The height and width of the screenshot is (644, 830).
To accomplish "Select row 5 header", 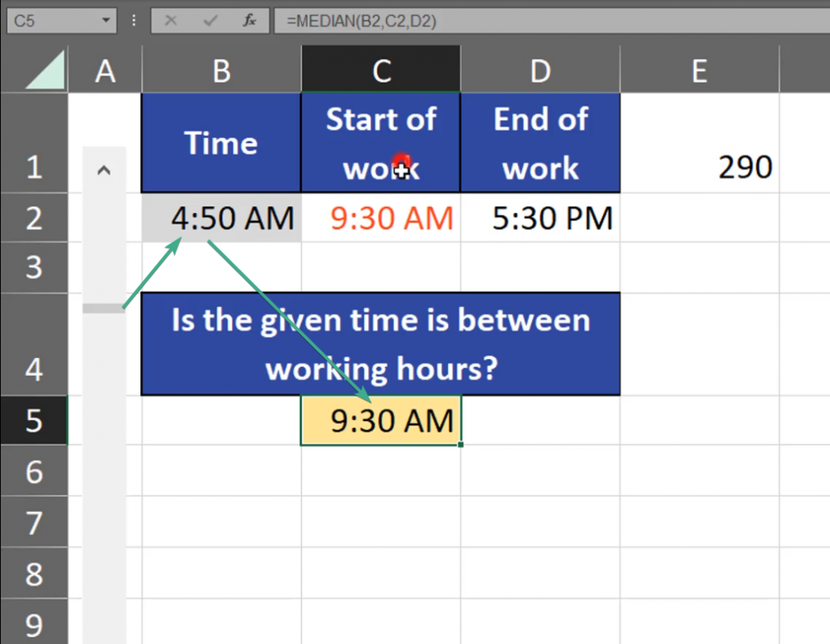I will coord(33,420).
